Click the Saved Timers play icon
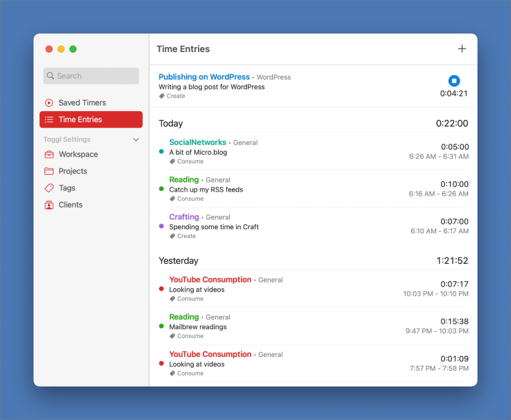Viewport: 511px width, 420px height. pyautogui.click(x=49, y=103)
